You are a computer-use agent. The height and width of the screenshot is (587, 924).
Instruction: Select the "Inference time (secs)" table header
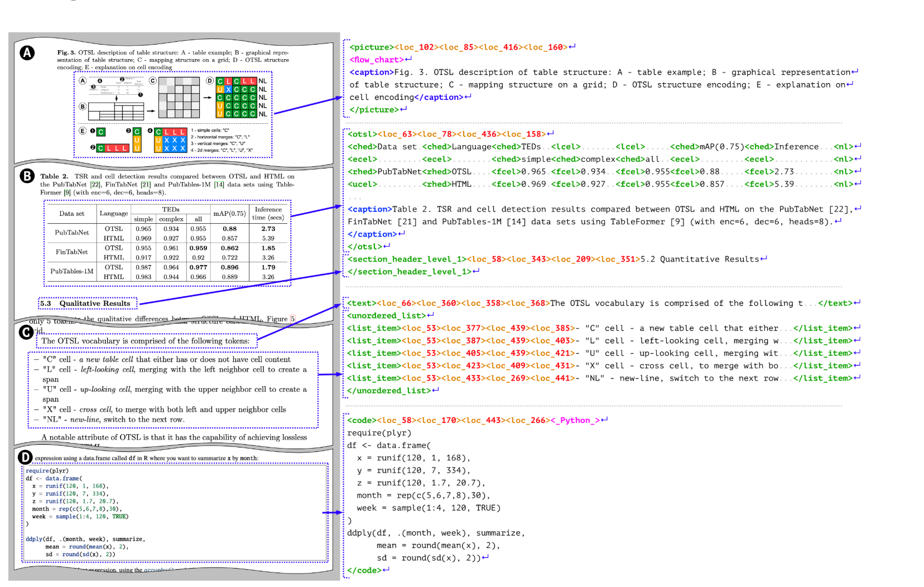[268, 214]
